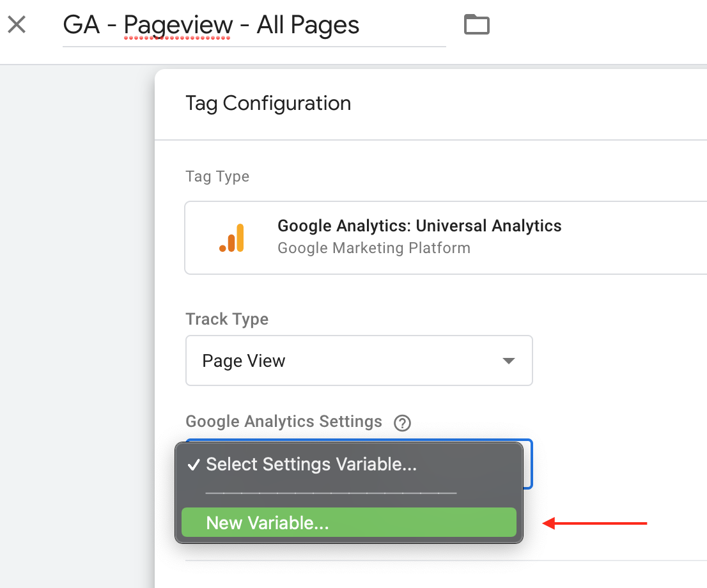Viewport: 707px width, 588px height.
Task: Expand the Track Type dropdown arrow
Action: 509,360
